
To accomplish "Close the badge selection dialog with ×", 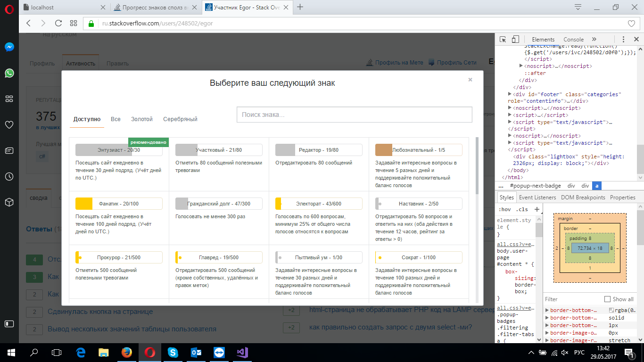I will click(470, 80).
